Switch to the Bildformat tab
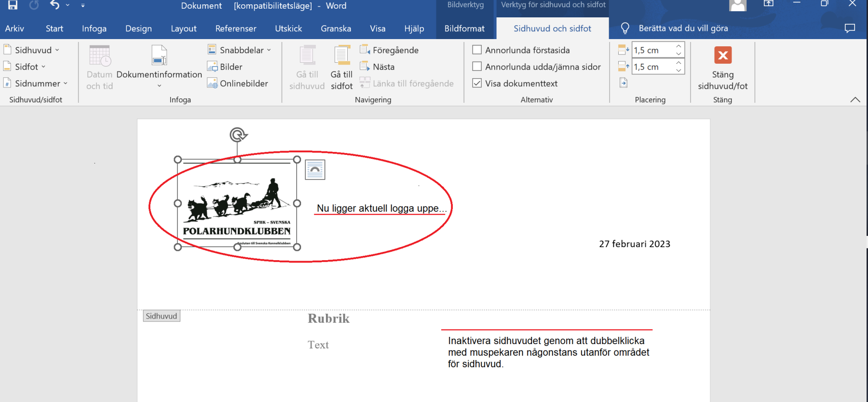The height and width of the screenshot is (402, 868). pos(464,28)
